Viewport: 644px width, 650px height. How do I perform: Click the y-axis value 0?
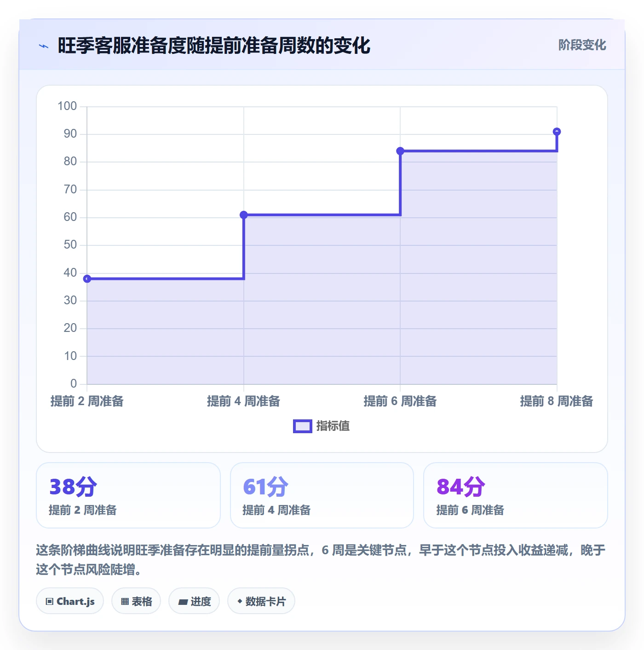(x=74, y=383)
